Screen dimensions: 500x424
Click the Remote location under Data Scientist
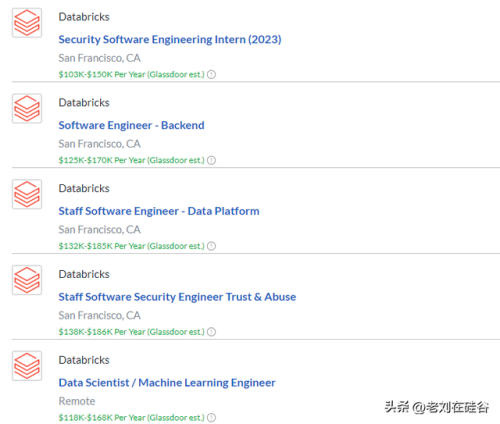click(77, 401)
